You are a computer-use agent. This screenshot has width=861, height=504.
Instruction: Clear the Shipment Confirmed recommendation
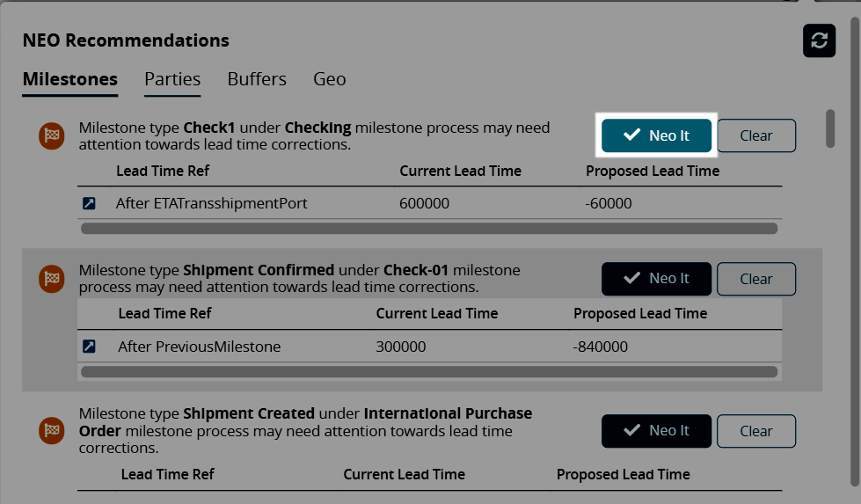756,279
